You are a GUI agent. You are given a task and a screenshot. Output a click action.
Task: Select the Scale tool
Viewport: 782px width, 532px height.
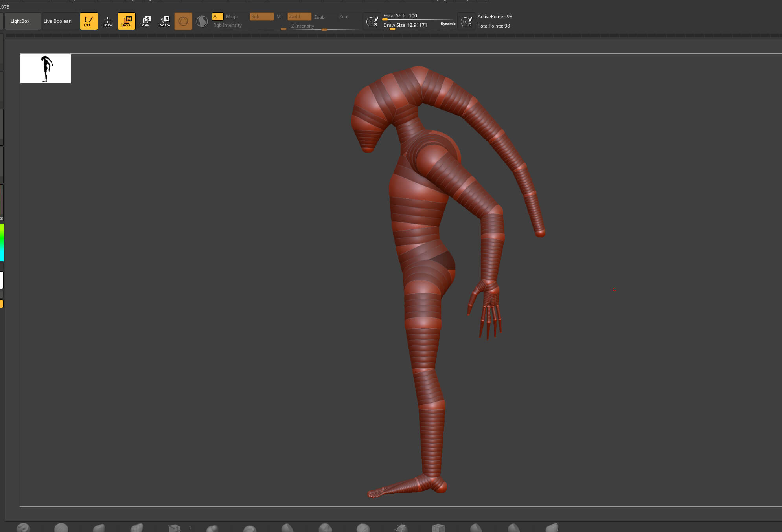coord(145,21)
